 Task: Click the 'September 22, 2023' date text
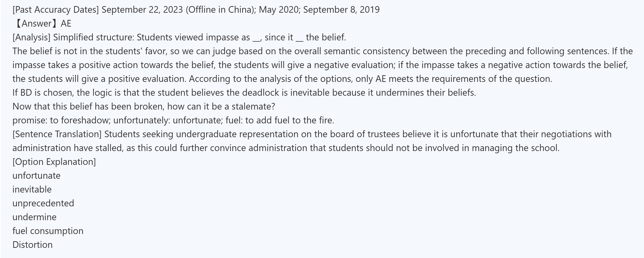pos(142,10)
